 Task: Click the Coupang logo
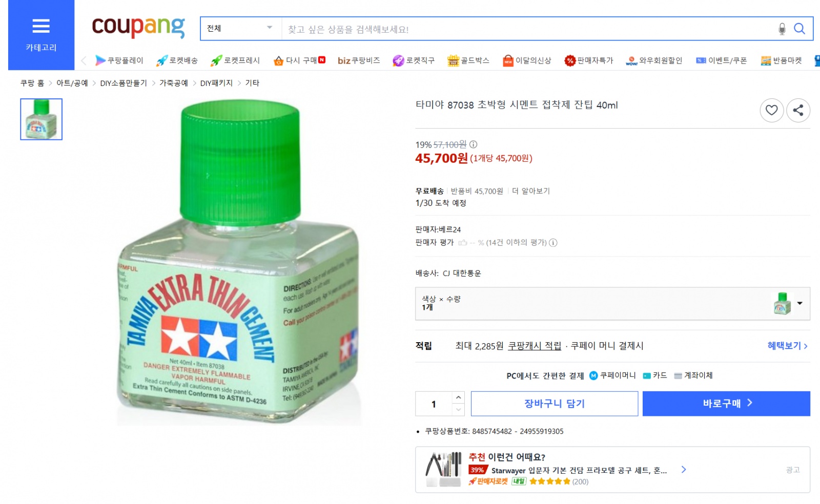coord(138,27)
